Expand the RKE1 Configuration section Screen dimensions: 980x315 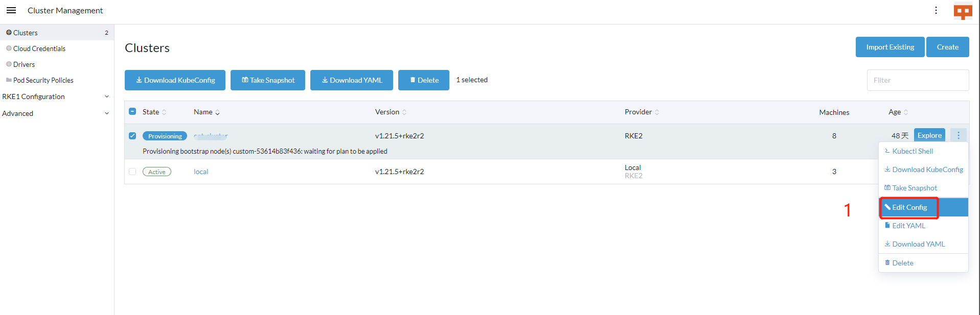(x=56, y=96)
